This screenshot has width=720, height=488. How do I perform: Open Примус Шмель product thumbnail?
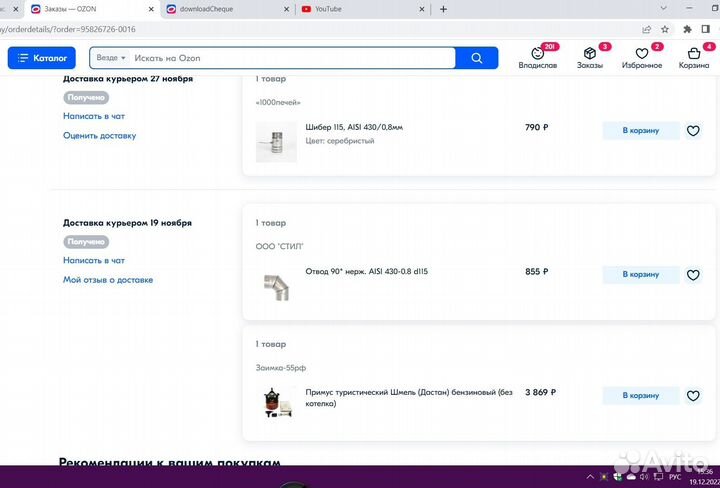pyautogui.click(x=276, y=403)
